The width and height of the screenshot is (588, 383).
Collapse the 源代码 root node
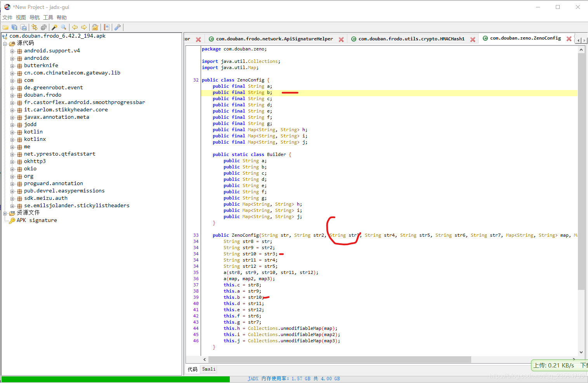5,43
